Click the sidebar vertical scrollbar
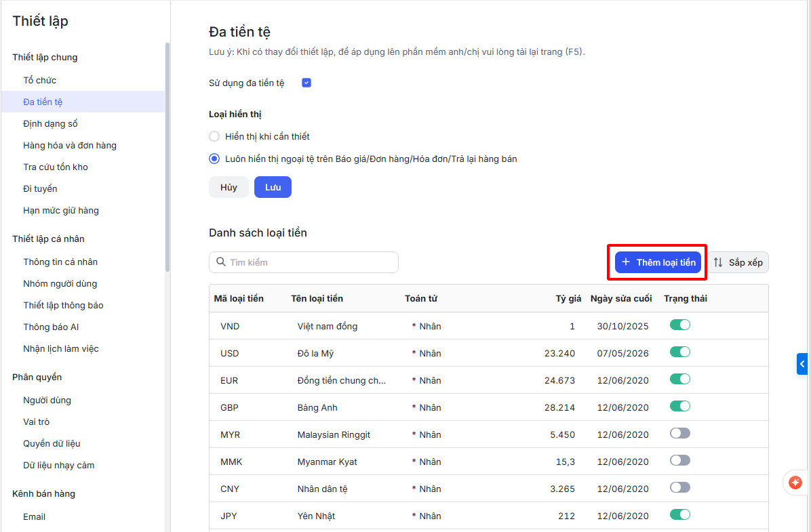 [167, 157]
